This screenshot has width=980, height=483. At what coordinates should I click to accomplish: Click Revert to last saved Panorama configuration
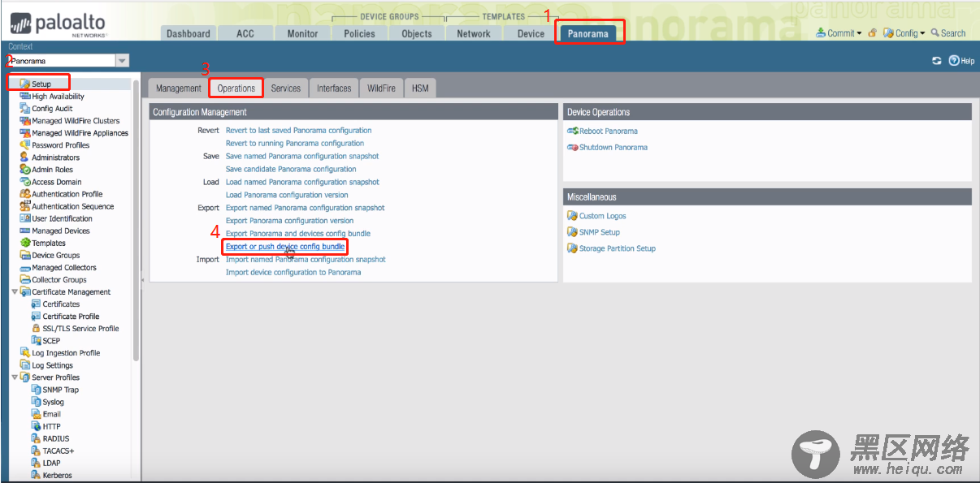click(298, 131)
